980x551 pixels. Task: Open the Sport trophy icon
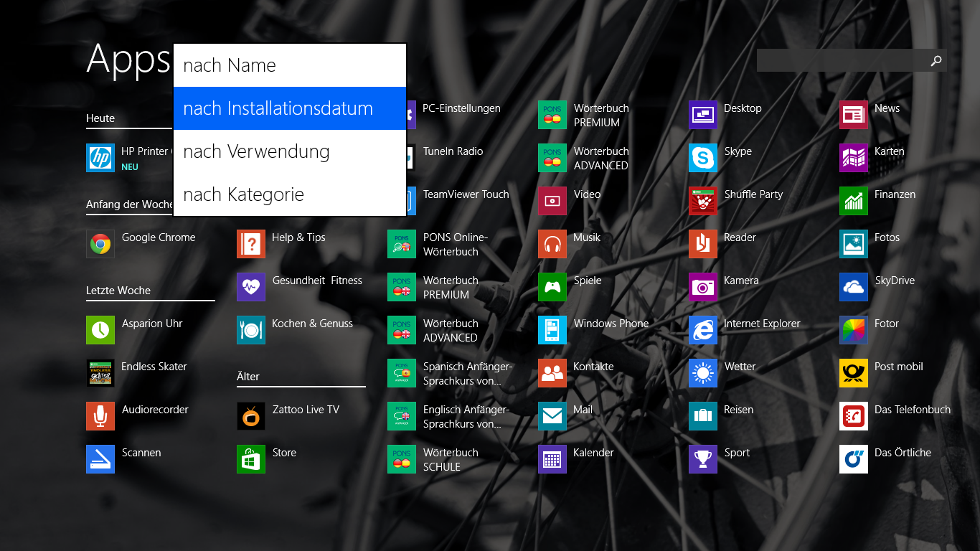pos(703,459)
